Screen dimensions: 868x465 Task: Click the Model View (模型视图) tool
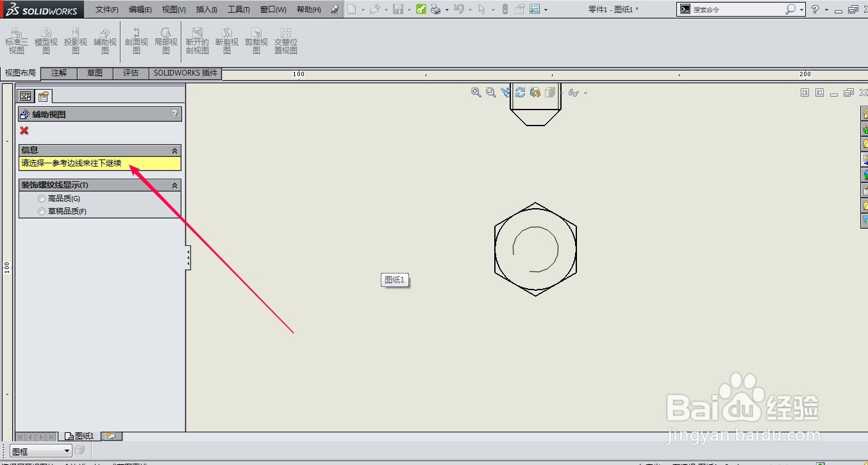click(x=46, y=41)
